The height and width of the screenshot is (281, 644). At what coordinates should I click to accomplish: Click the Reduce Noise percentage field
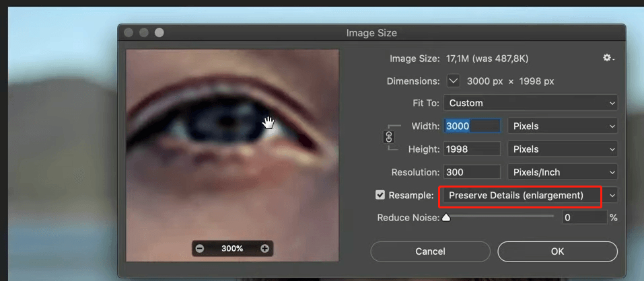click(585, 217)
